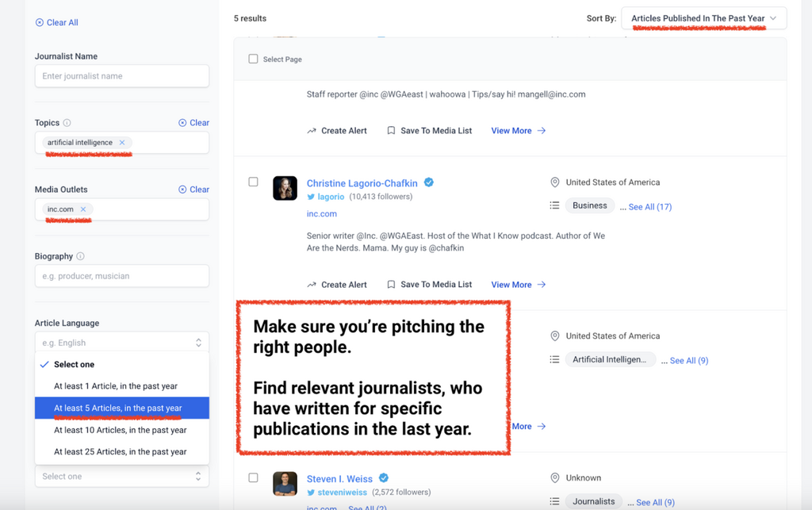
Task: Click the Journalist Name input field
Action: click(x=121, y=76)
